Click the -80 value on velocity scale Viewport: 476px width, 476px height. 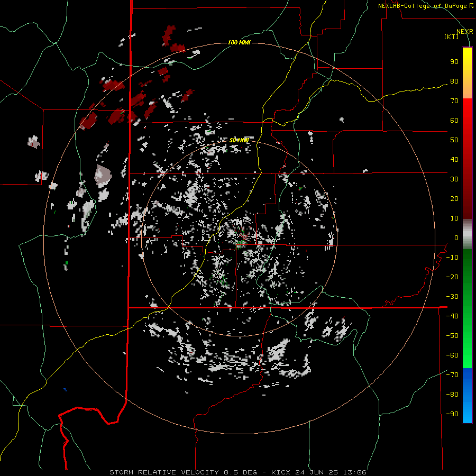(x=452, y=395)
